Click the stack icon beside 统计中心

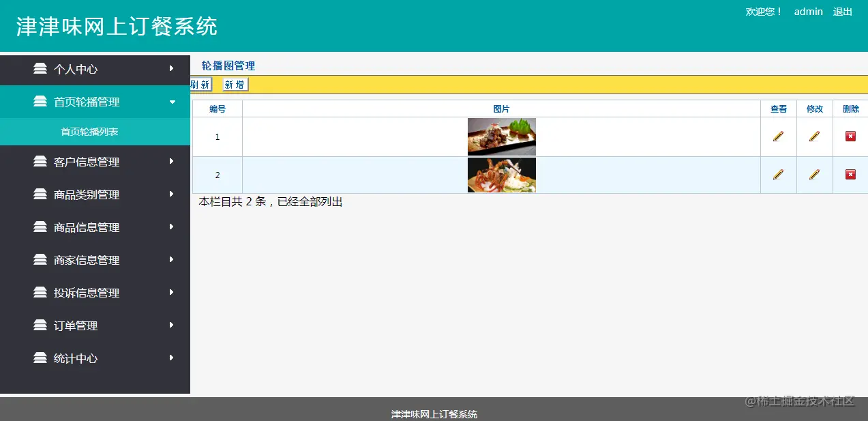40,358
